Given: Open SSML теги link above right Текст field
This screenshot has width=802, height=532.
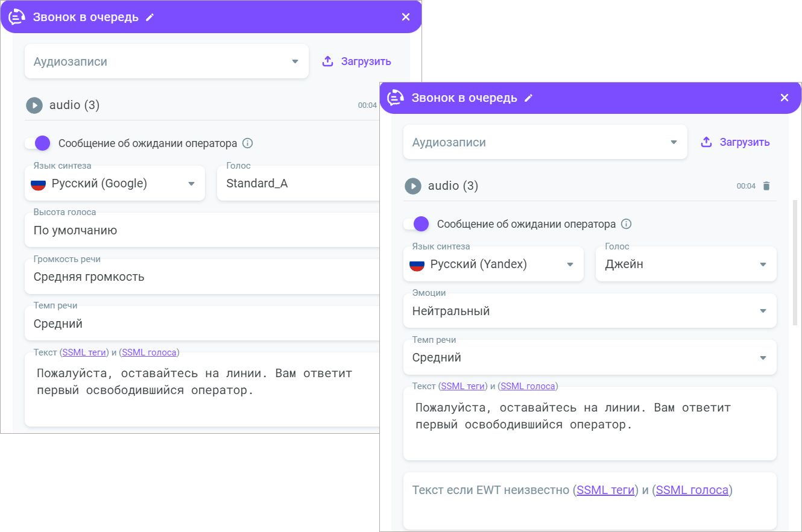Looking at the screenshot, I should pyautogui.click(x=463, y=386).
